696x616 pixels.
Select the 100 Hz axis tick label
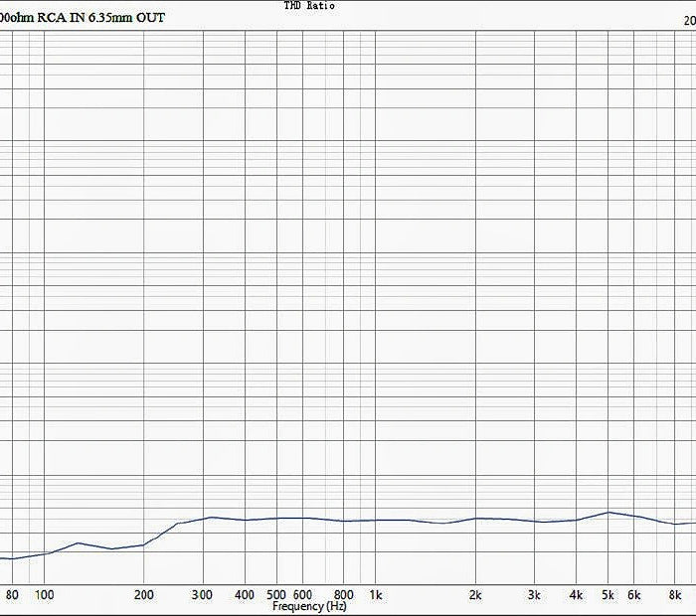(x=44, y=595)
